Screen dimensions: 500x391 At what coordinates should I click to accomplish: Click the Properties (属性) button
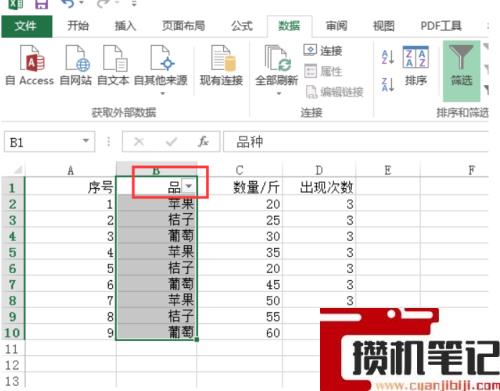tap(323, 71)
